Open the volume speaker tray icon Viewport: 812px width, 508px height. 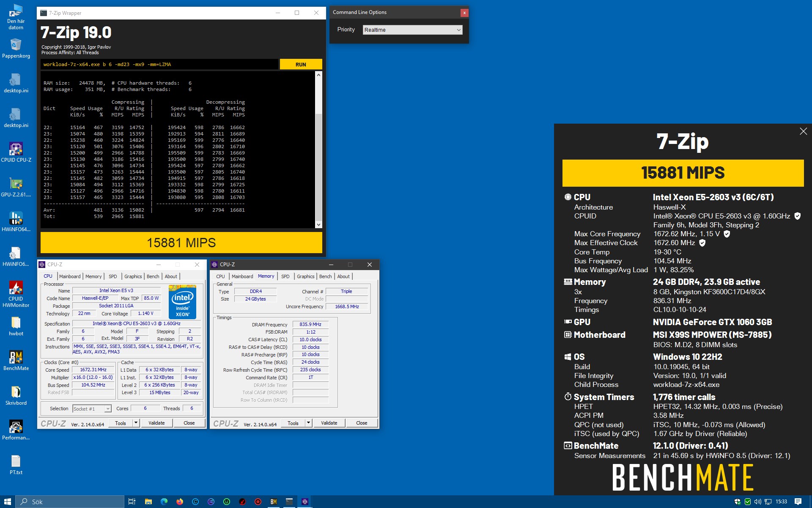pyautogui.click(x=757, y=502)
